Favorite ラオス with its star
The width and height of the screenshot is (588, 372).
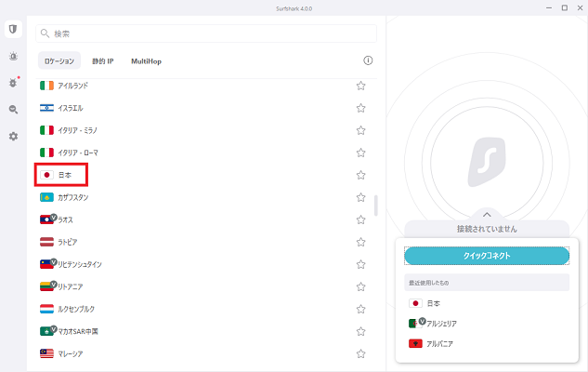coord(360,219)
